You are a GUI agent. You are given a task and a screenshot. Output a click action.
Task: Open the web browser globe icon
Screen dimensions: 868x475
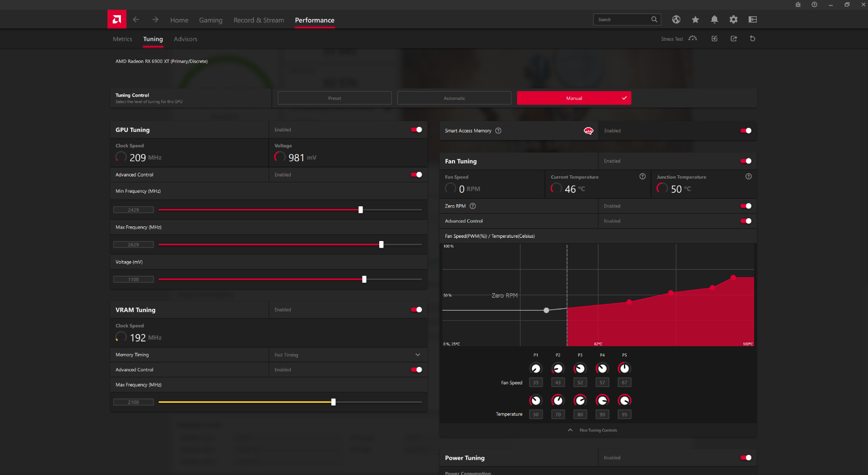[676, 20]
